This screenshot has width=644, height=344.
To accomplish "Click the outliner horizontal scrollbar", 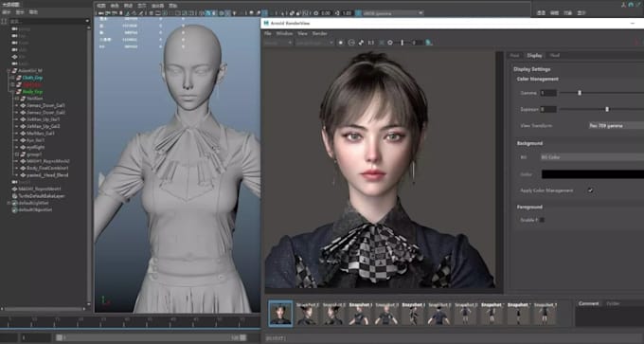I will [43, 309].
